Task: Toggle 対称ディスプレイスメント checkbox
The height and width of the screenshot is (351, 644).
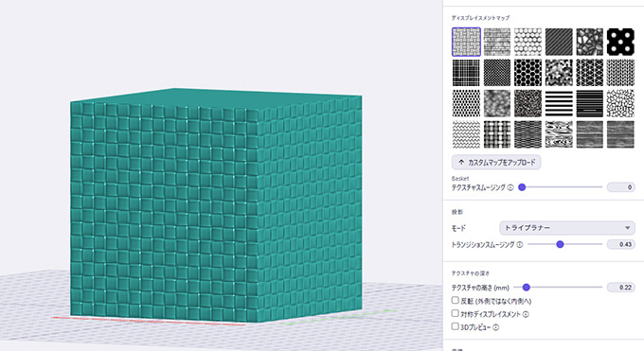Action: (x=456, y=314)
